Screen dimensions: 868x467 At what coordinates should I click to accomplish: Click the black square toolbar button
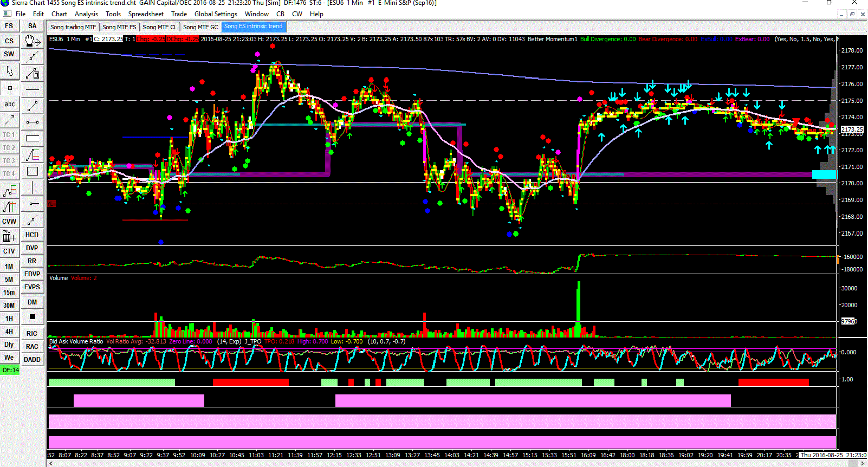pos(32,316)
